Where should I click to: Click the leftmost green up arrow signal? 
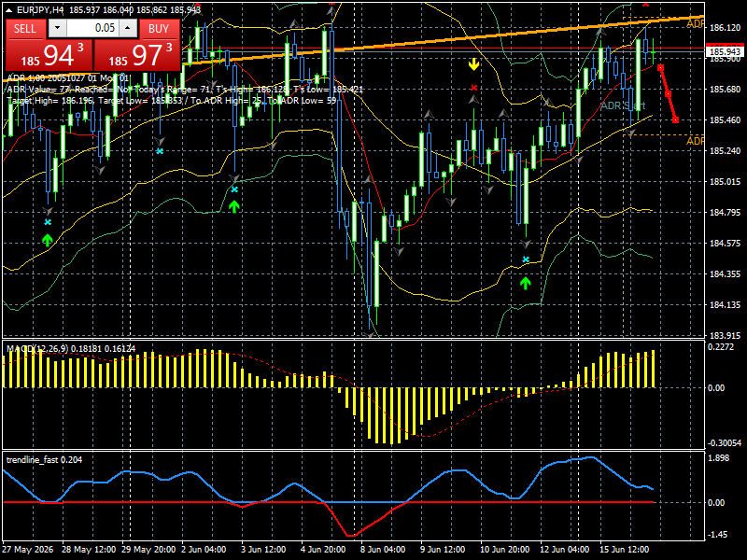(x=47, y=240)
